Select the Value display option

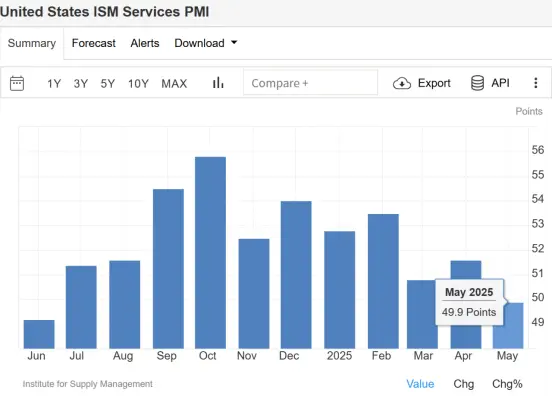pyautogui.click(x=420, y=384)
